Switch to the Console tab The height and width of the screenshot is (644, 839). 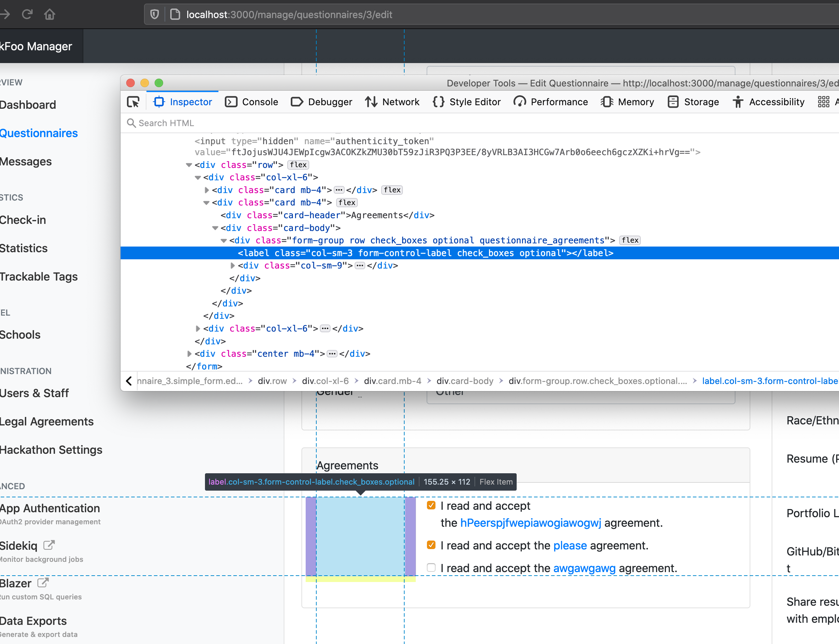252,102
